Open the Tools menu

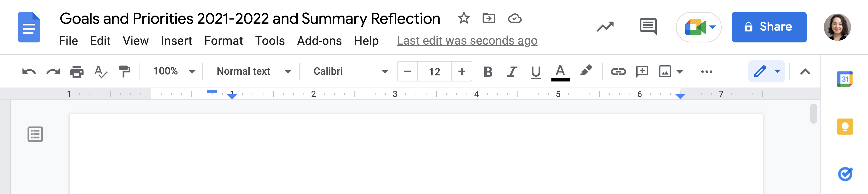point(270,40)
